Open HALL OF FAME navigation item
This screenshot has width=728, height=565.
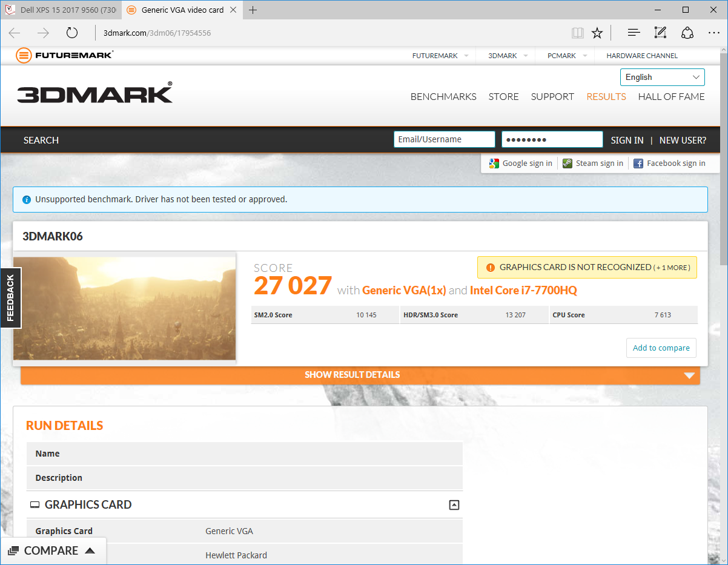coord(672,96)
